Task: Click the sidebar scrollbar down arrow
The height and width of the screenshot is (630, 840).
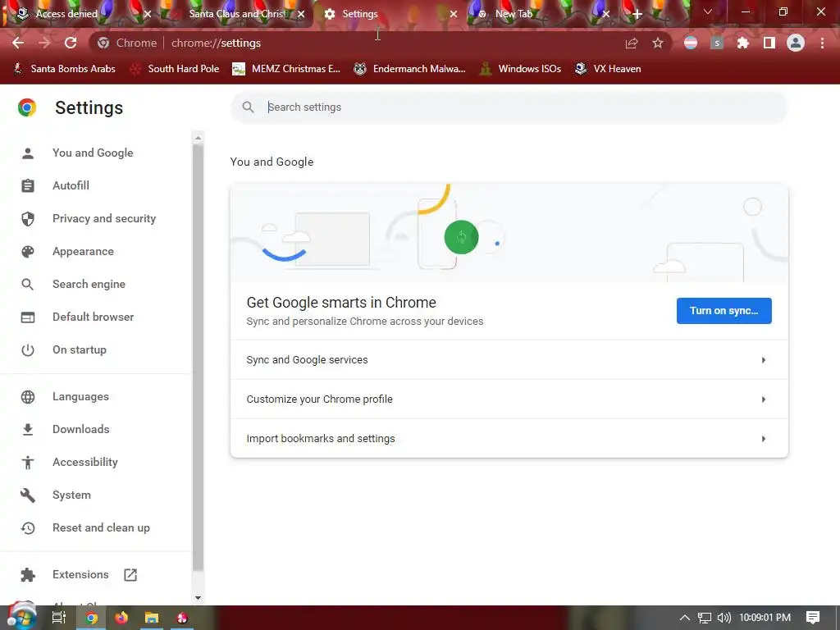Action: 198,598
